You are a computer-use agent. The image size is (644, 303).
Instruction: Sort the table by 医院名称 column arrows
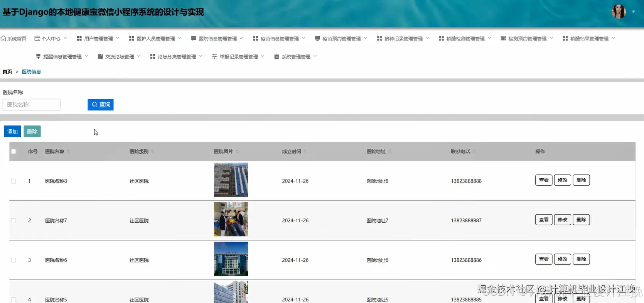[68, 151]
